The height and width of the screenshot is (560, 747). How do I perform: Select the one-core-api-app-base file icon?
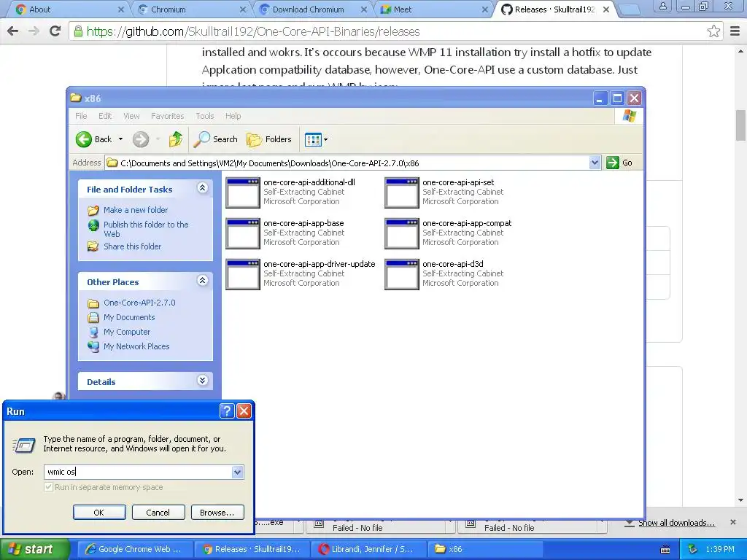tap(242, 233)
